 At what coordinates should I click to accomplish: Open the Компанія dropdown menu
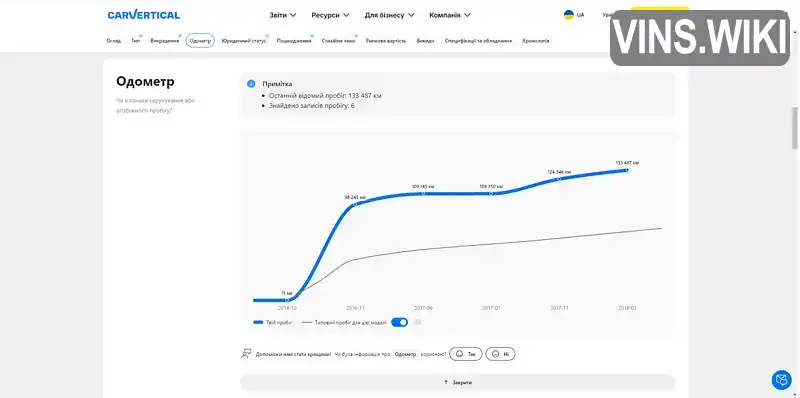(449, 15)
